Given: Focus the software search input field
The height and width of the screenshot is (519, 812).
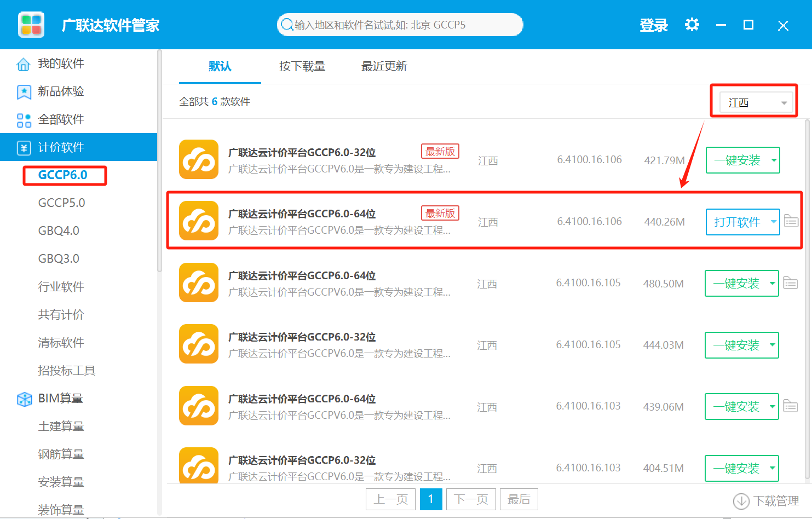Looking at the screenshot, I should (x=400, y=25).
